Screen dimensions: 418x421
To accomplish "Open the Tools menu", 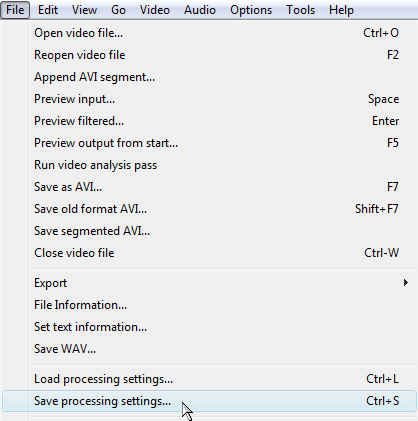I will pos(300,10).
